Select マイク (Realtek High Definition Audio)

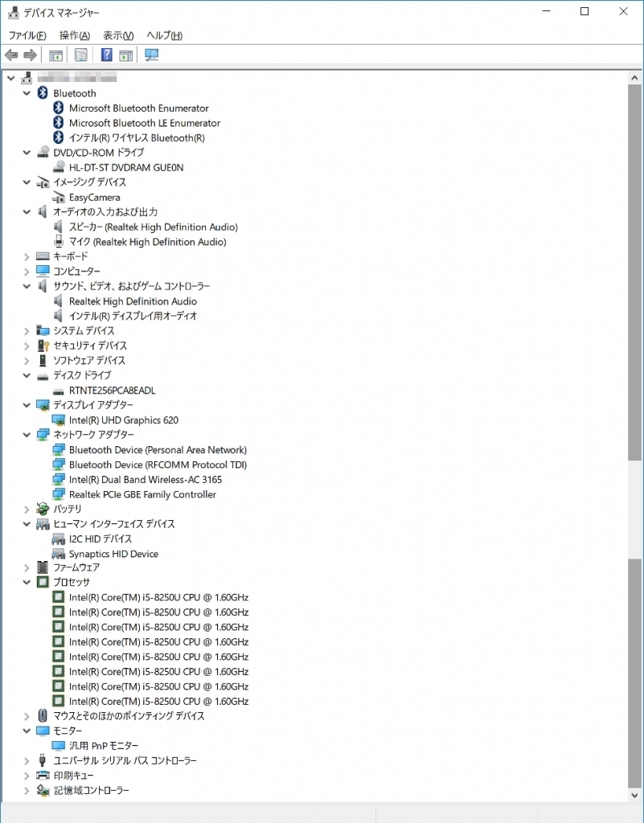point(147,241)
